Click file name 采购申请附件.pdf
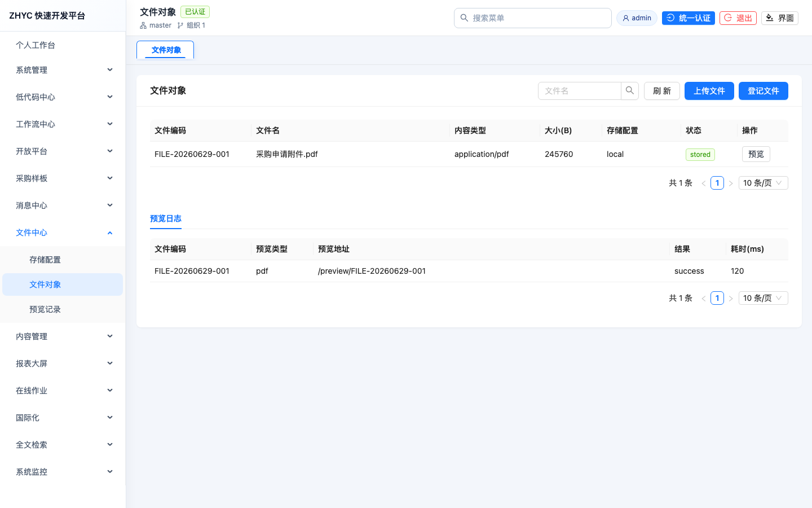 tap(287, 154)
